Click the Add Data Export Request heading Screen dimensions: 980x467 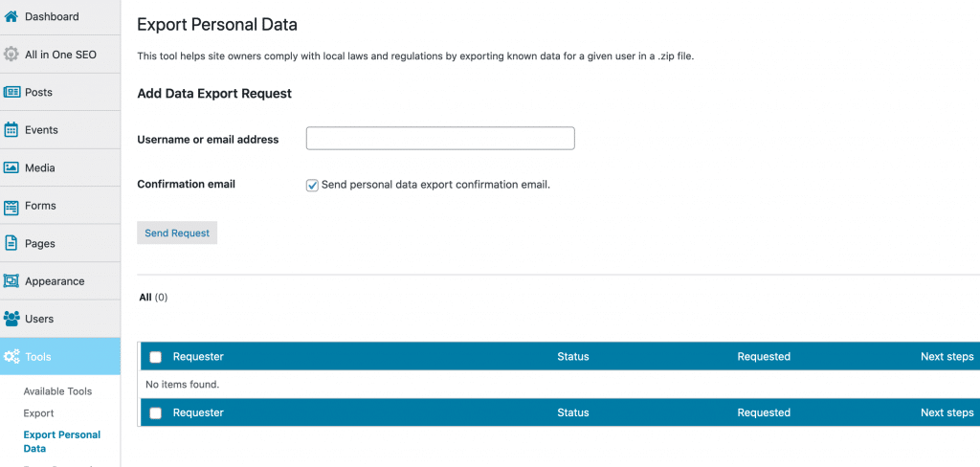coord(214,94)
